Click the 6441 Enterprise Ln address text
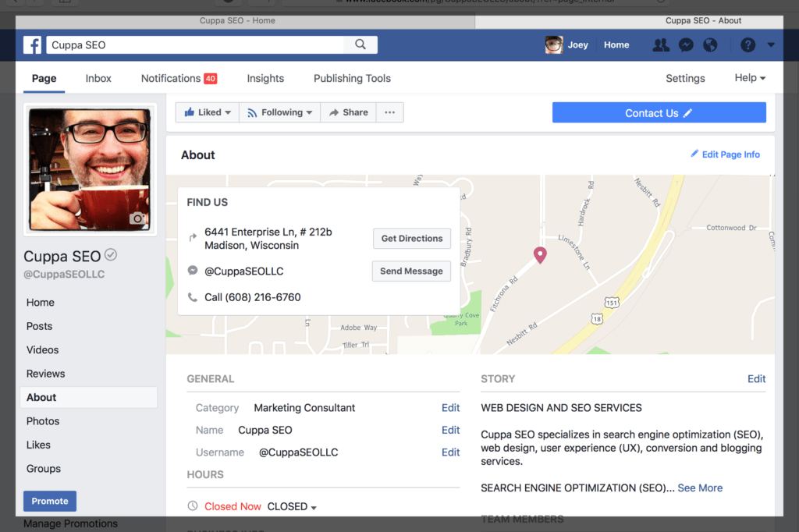Image resolution: width=799 pixels, height=532 pixels. click(268, 239)
